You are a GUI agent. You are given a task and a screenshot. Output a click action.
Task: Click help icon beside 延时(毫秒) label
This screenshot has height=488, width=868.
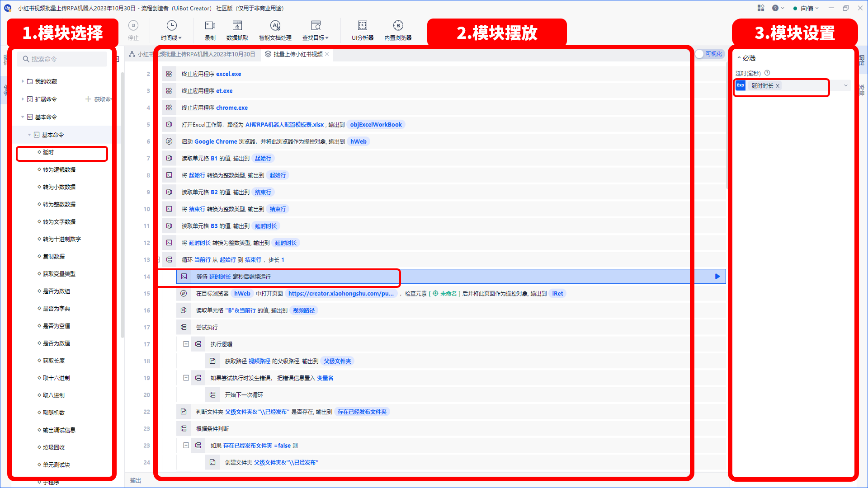pos(767,73)
